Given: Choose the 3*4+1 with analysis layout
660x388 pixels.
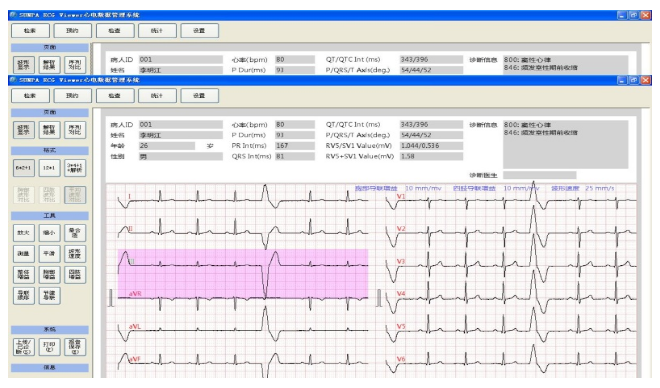Looking at the screenshot, I should pyautogui.click(x=75, y=168).
